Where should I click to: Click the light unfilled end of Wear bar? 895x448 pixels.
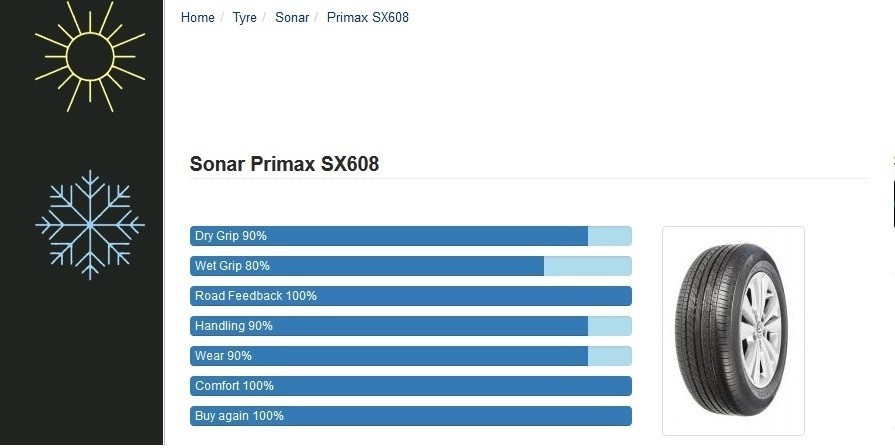pos(609,356)
